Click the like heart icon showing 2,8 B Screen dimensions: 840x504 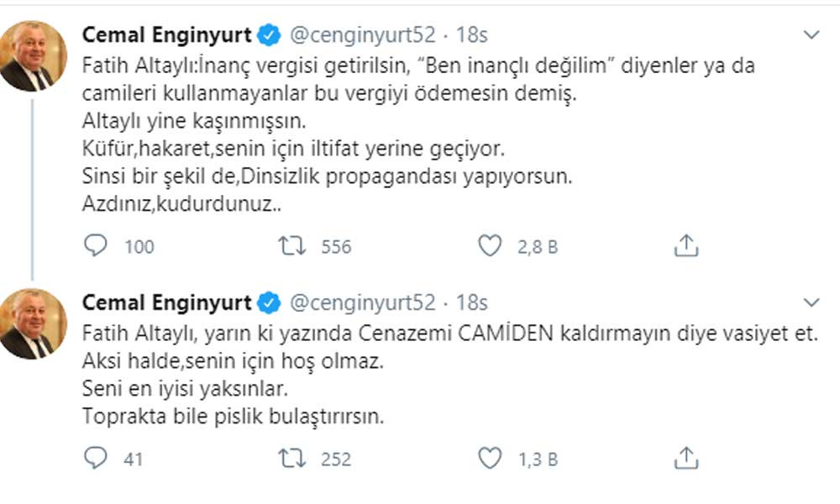tap(491, 246)
